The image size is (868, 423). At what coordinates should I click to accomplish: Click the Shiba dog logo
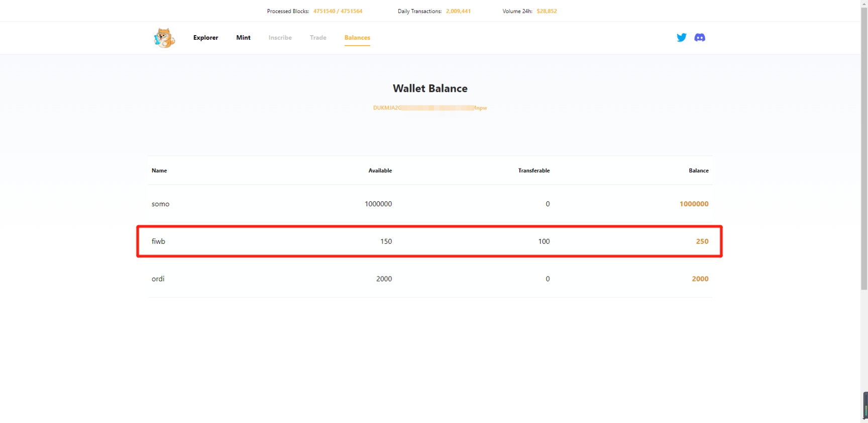(x=164, y=38)
